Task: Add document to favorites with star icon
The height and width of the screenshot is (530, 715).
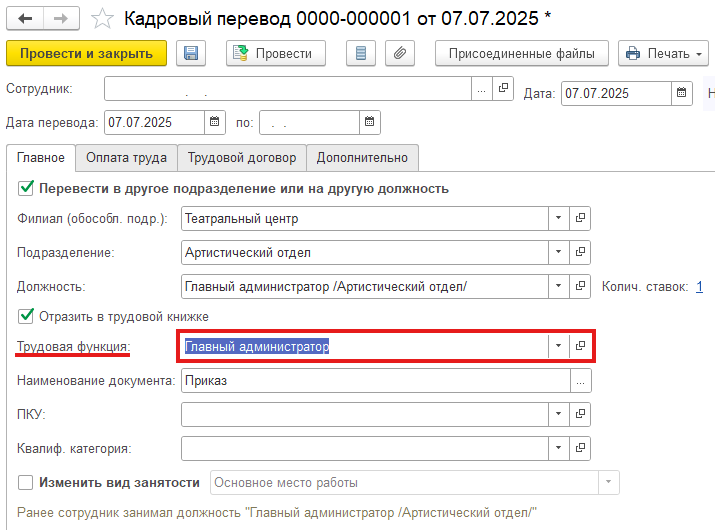Action: tap(102, 19)
